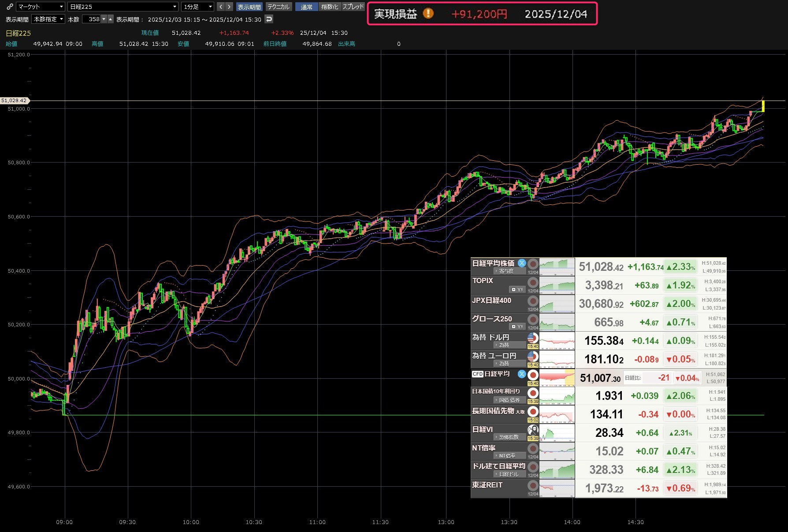Open the 1分足 timeframe dropdown
The height and width of the screenshot is (532, 788).
197,7
